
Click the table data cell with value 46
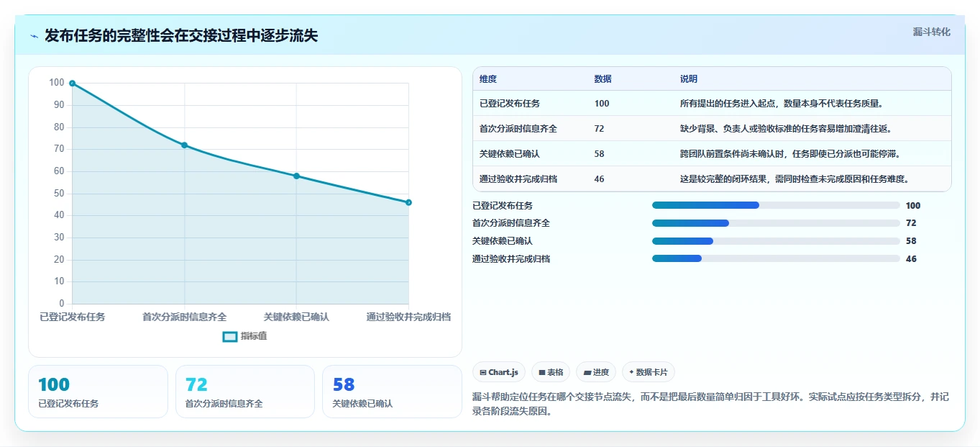(x=600, y=179)
